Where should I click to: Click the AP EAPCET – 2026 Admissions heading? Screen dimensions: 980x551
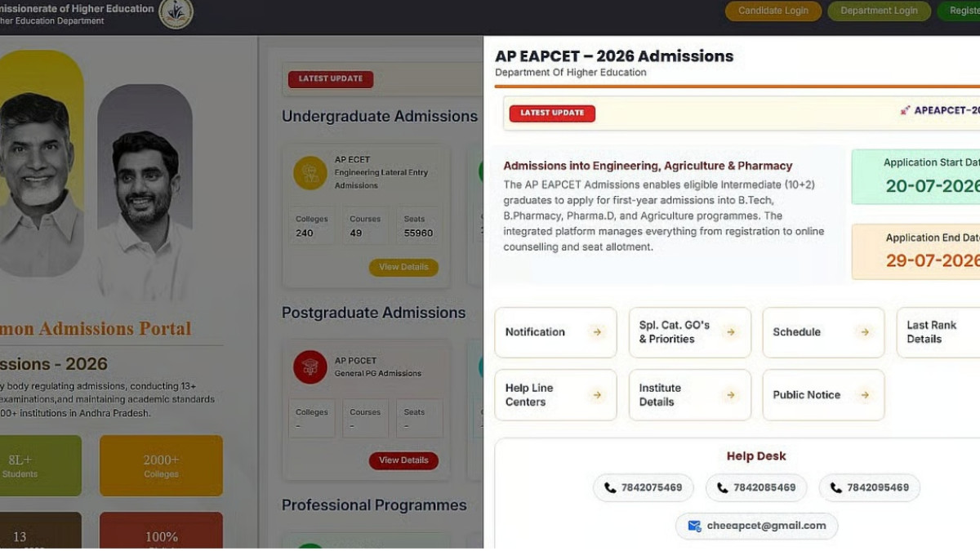coord(614,56)
